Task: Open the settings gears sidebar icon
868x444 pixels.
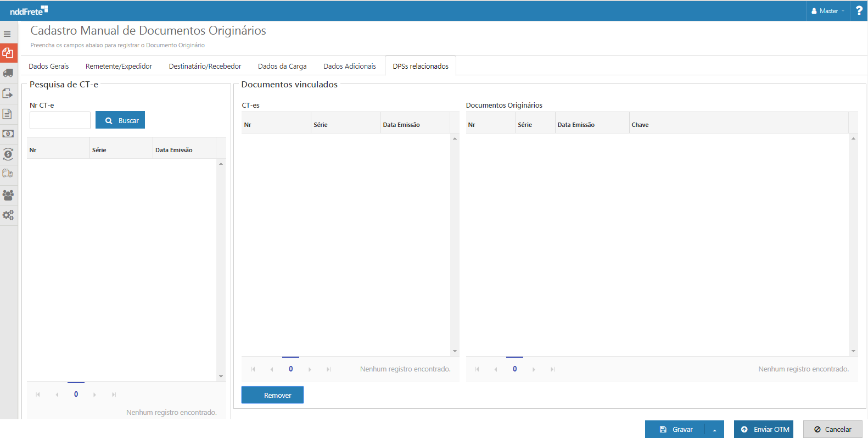Action: click(8, 215)
